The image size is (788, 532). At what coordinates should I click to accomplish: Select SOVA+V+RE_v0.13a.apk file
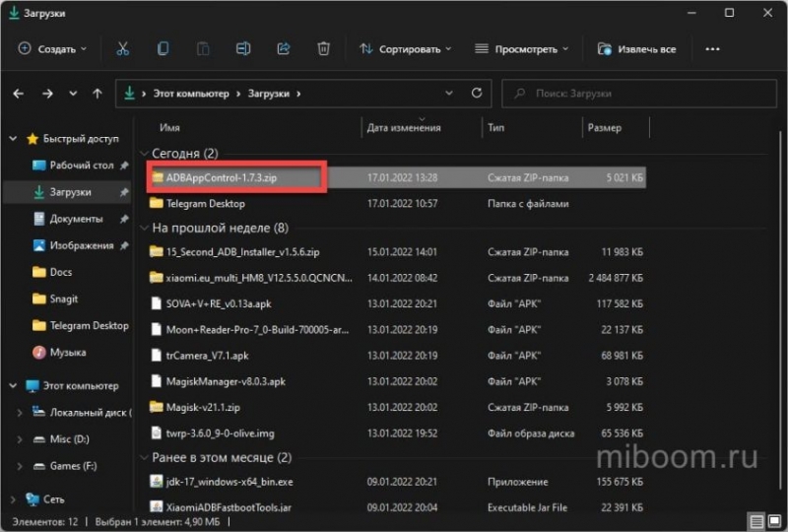pyautogui.click(x=397, y=303)
